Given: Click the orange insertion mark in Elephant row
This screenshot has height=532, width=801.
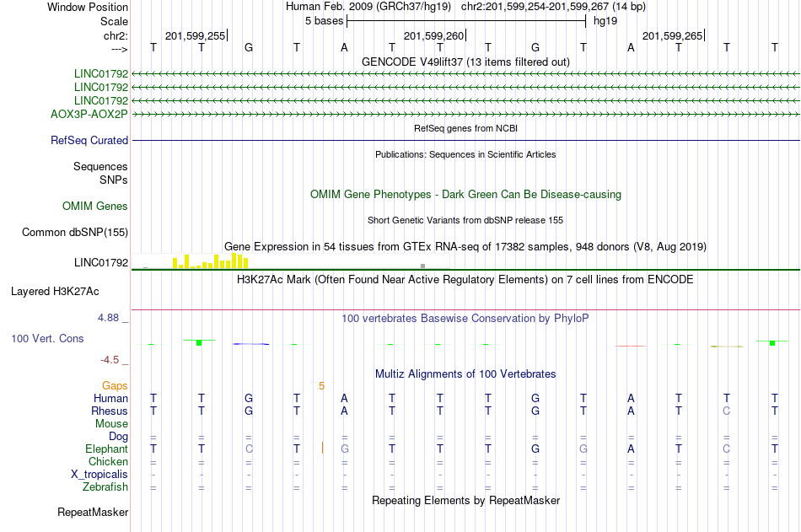Looking at the screenshot, I should [x=322, y=449].
